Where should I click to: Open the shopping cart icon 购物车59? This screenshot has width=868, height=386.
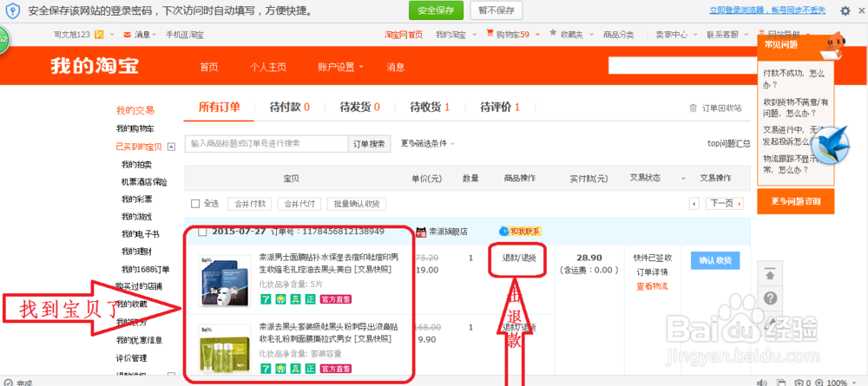pos(490,34)
